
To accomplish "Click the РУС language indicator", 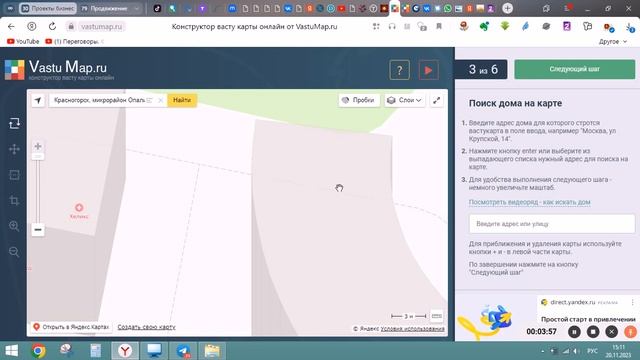I will click(592, 351).
